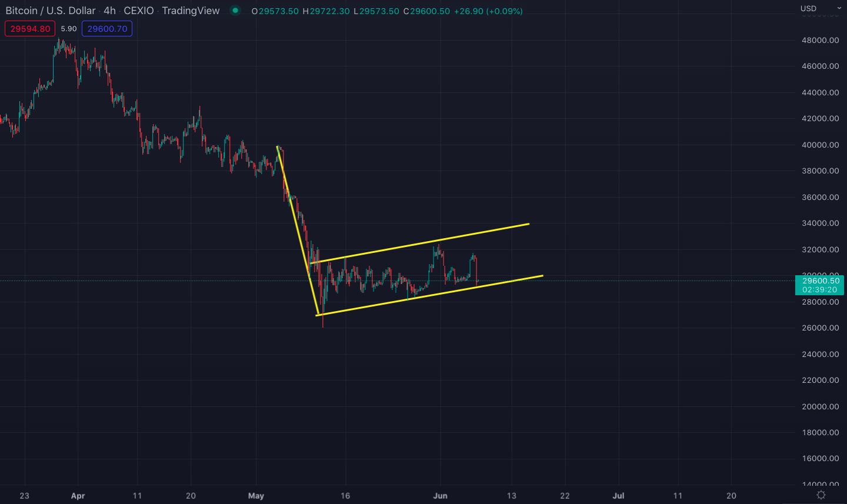Select the low value L29573.50
The image size is (847, 504).
376,11
